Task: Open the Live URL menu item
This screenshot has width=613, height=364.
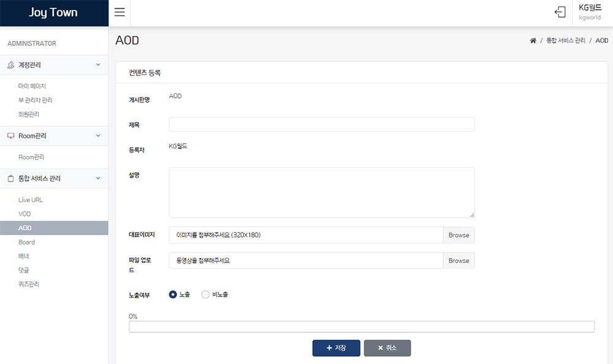Action: [31, 200]
